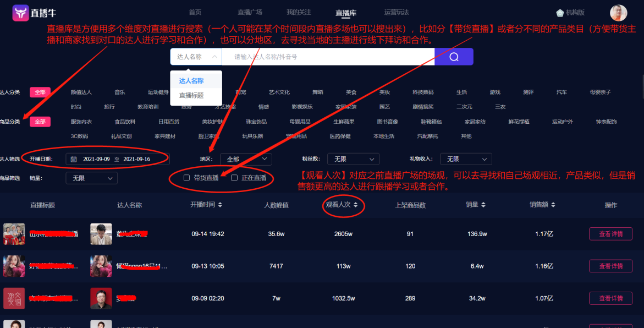This screenshot has height=328, width=644.
Task: Click the 直播牛 logo icon
Action: click(x=20, y=13)
